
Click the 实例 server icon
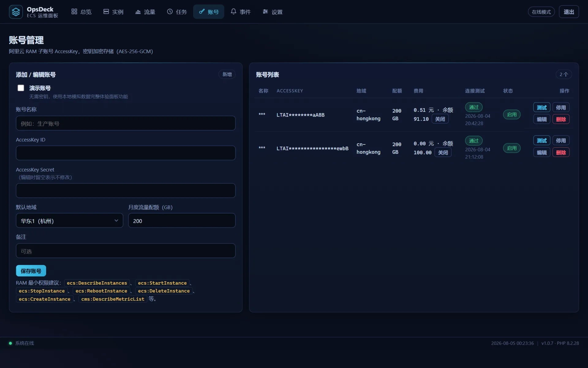click(106, 12)
